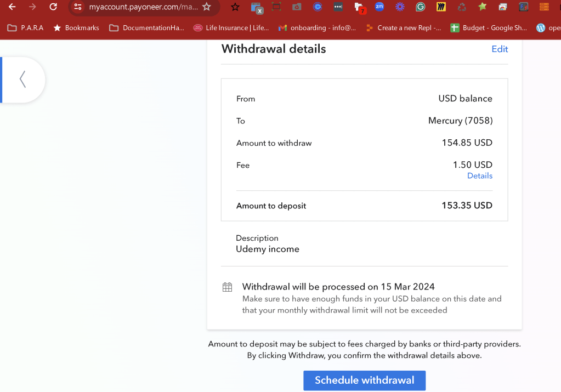
Task: Click the 'Amount to deposit' label
Action: click(x=271, y=206)
